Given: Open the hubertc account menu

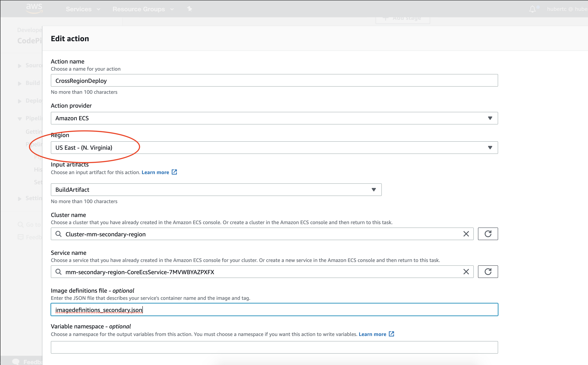Looking at the screenshot, I should pyautogui.click(x=567, y=9).
